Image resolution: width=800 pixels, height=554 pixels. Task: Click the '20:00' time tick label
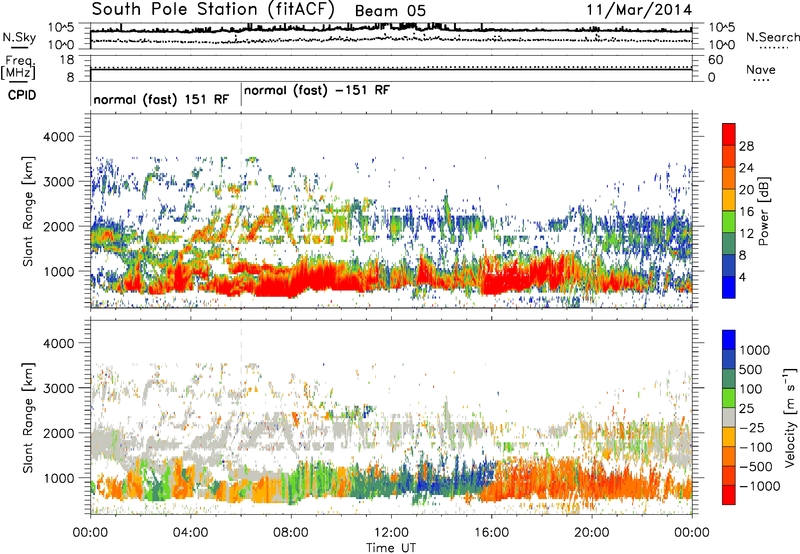tap(592, 533)
